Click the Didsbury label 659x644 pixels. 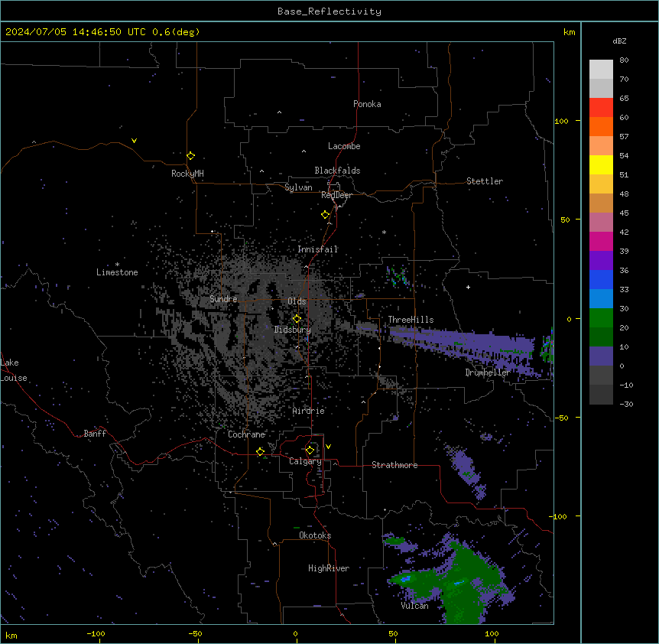click(293, 330)
